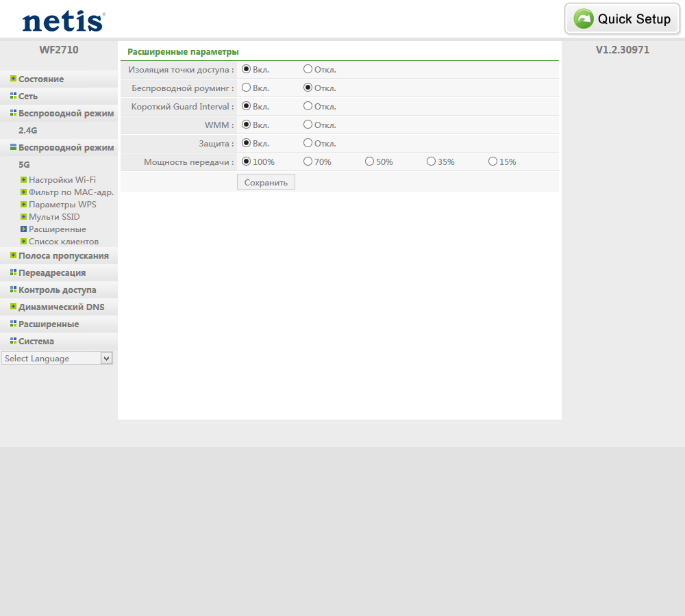The image size is (685, 616).
Task: Set transmit power to 15%
Action: (x=493, y=162)
